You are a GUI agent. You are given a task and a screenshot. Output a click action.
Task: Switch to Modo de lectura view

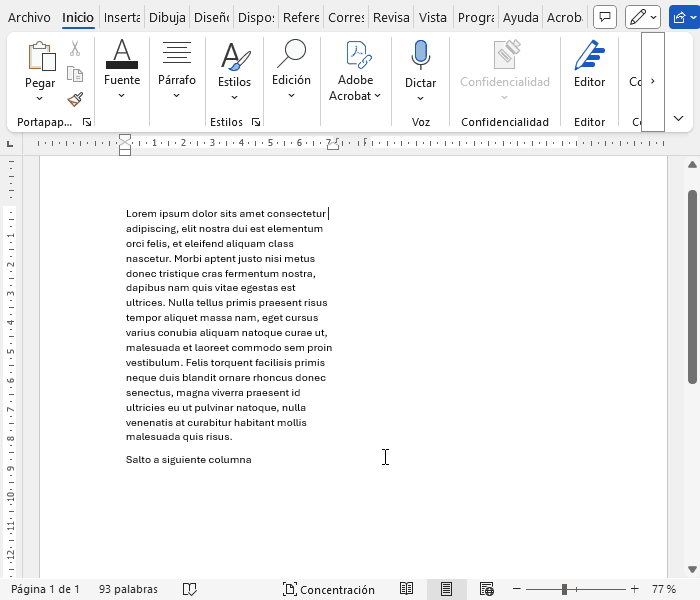(x=407, y=589)
